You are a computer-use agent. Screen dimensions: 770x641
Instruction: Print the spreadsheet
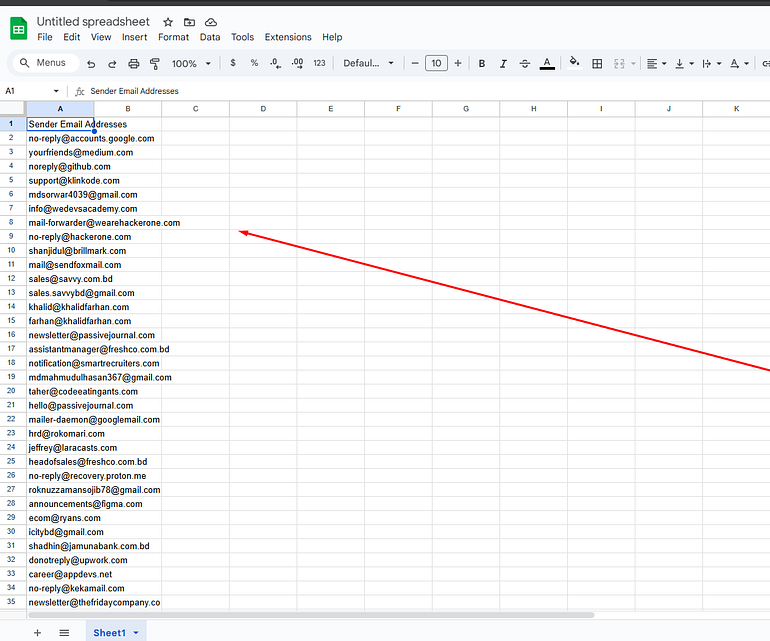[134, 63]
